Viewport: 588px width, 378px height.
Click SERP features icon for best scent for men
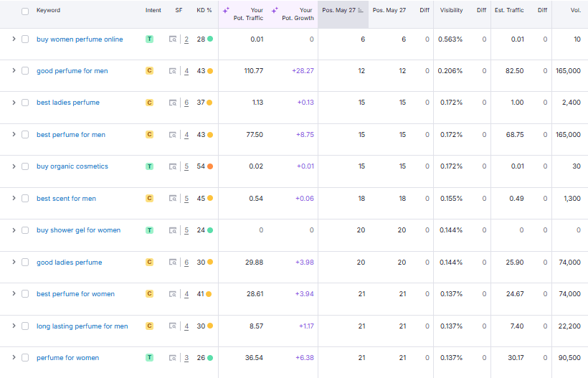point(173,199)
